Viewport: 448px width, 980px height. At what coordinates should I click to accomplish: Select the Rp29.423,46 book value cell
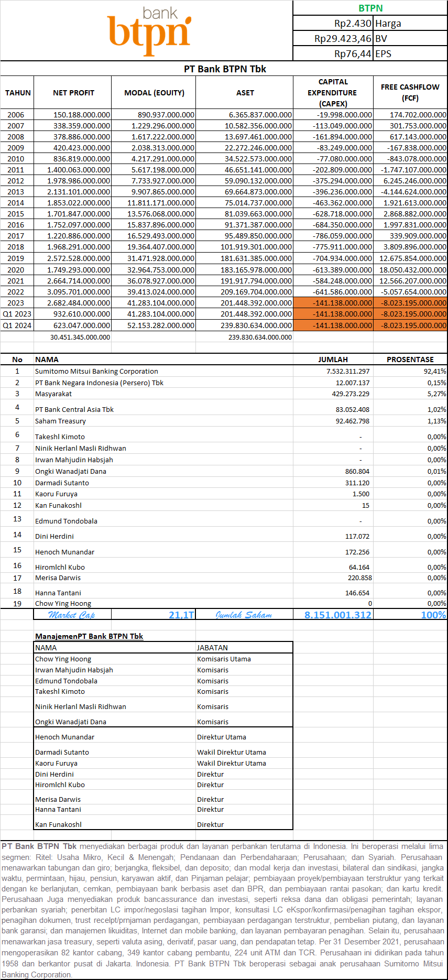point(333,39)
